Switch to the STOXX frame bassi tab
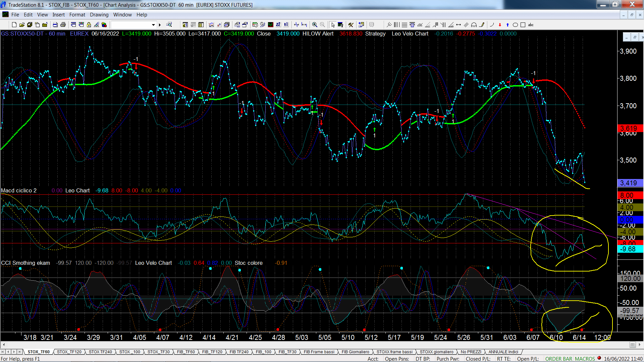Viewport: 644px width, 362px height. click(x=394, y=352)
